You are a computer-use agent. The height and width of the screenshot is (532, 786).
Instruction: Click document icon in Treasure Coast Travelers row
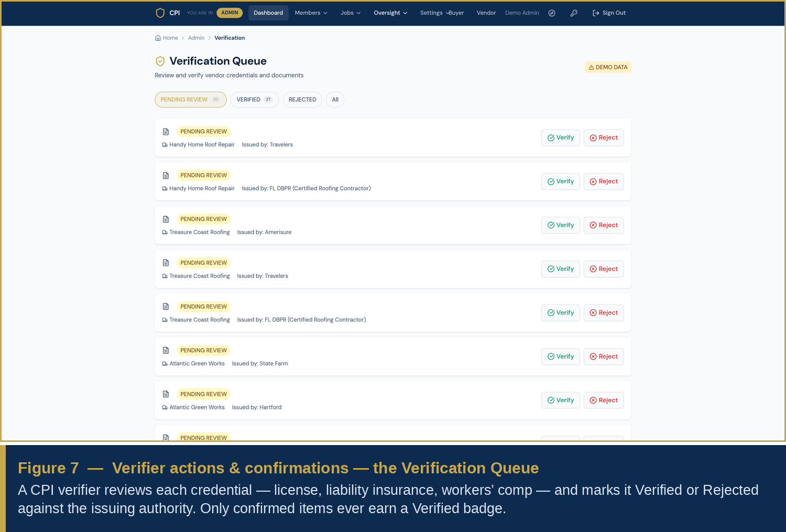tap(166, 263)
